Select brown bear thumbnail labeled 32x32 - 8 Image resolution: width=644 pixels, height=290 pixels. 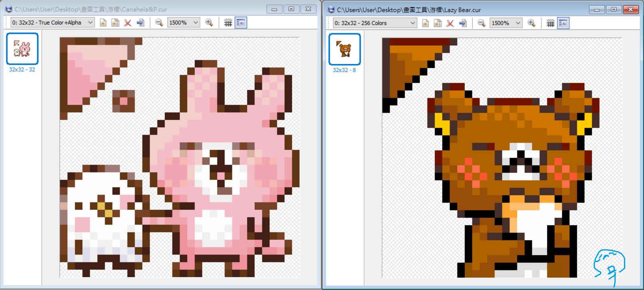(x=345, y=49)
